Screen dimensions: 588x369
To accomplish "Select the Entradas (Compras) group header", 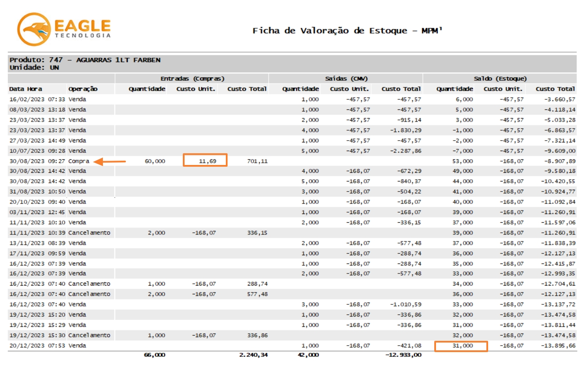I will [x=192, y=79].
